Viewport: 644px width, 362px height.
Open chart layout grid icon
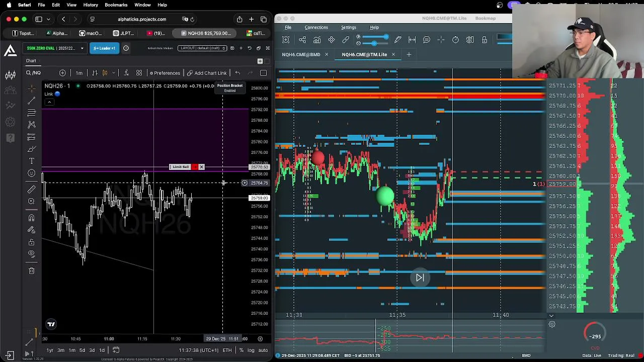pyautogui.click(x=139, y=73)
